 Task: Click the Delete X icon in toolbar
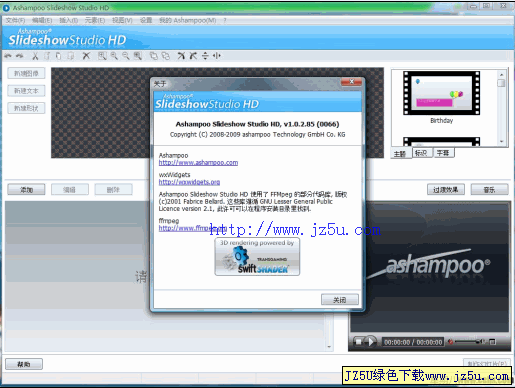coord(86,56)
